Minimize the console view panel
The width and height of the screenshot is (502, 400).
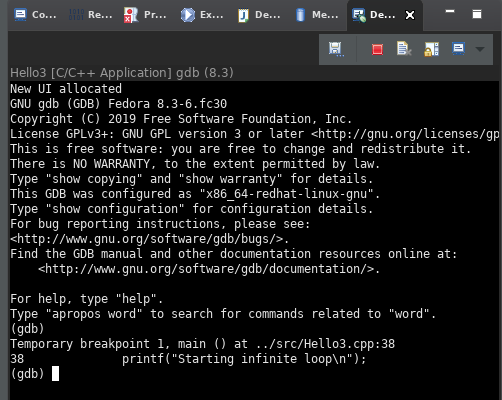[x=450, y=11]
